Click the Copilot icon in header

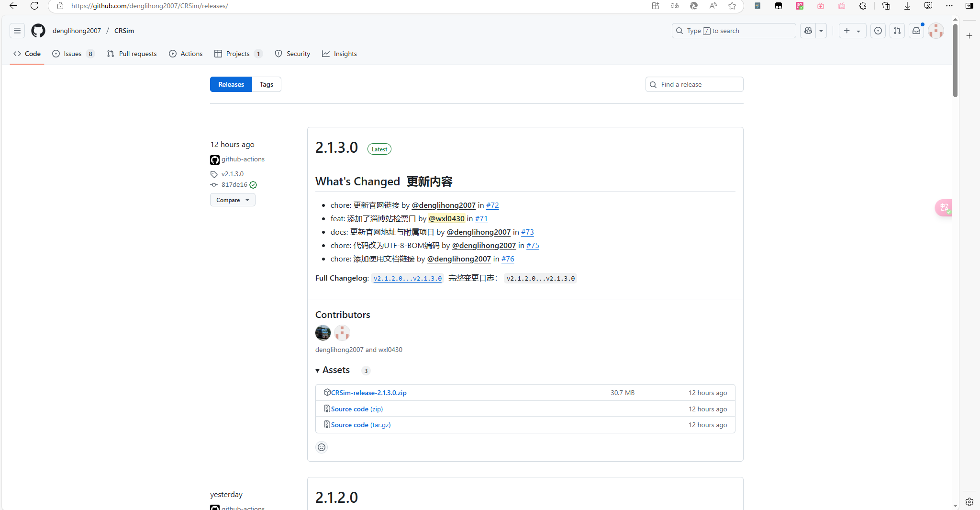tap(808, 31)
